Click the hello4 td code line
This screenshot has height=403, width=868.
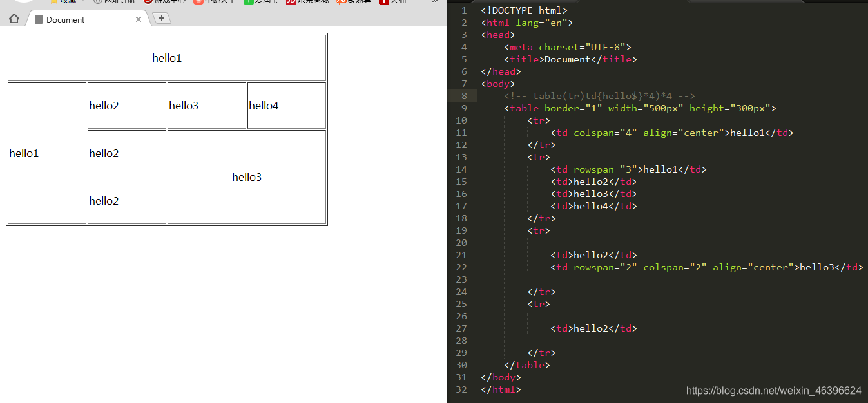tap(593, 206)
